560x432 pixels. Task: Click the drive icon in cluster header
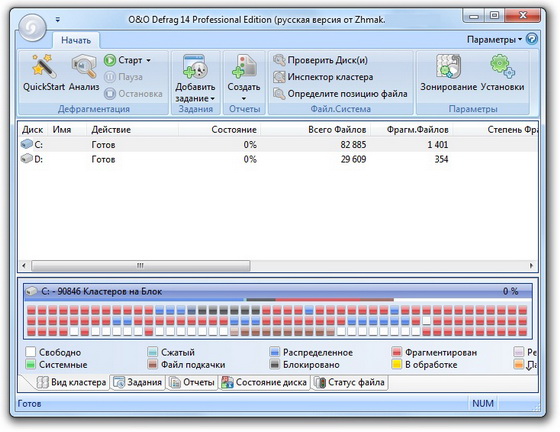(x=31, y=292)
